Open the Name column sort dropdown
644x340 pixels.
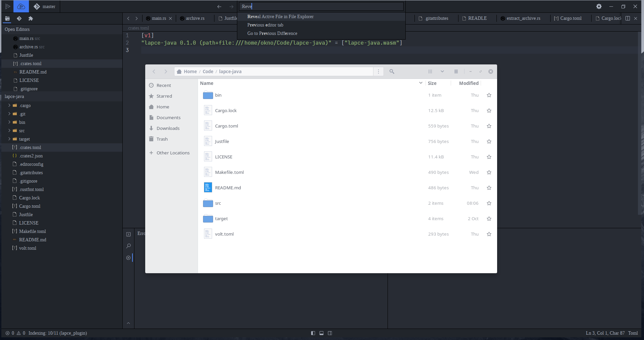click(420, 83)
